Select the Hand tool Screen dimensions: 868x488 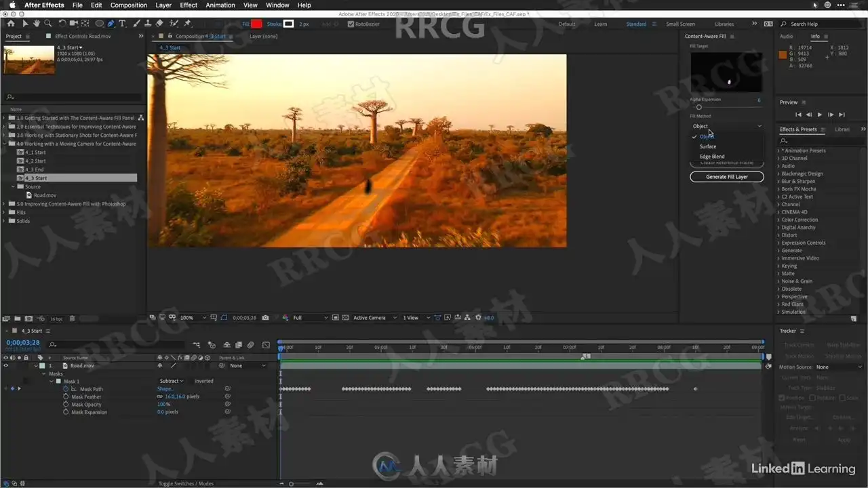[36, 24]
